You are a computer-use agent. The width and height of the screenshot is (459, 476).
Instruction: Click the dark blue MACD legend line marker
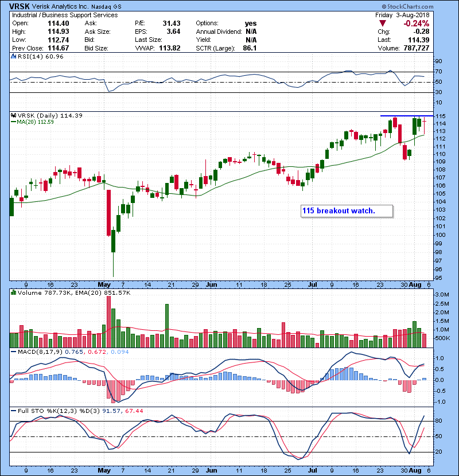coord(13,352)
